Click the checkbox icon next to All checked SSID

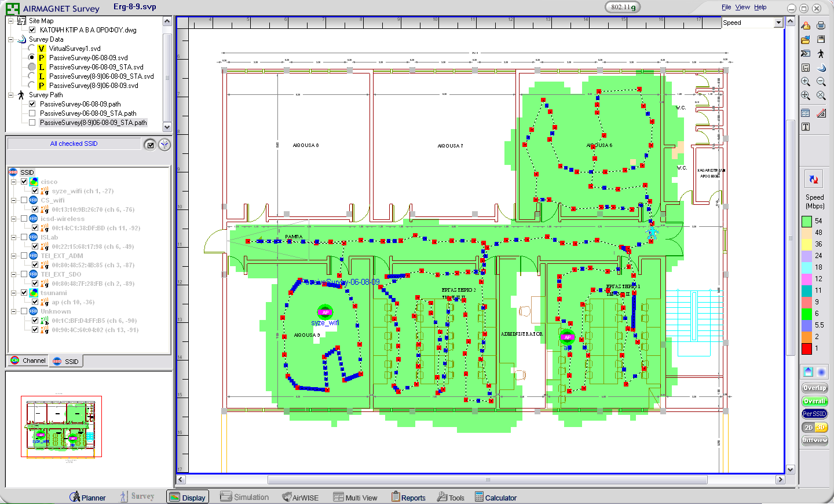tap(151, 145)
